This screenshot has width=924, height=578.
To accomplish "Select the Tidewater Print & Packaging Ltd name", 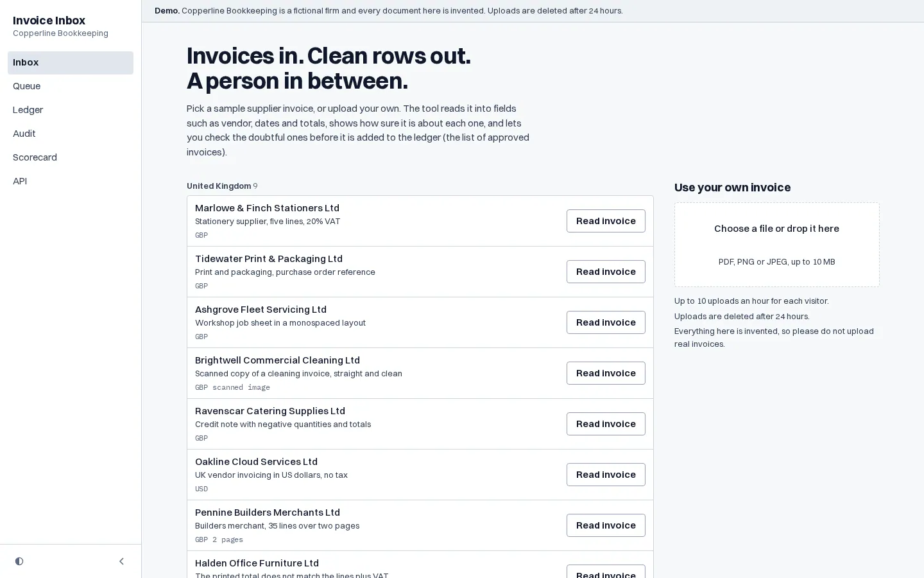I will pyautogui.click(x=269, y=259).
